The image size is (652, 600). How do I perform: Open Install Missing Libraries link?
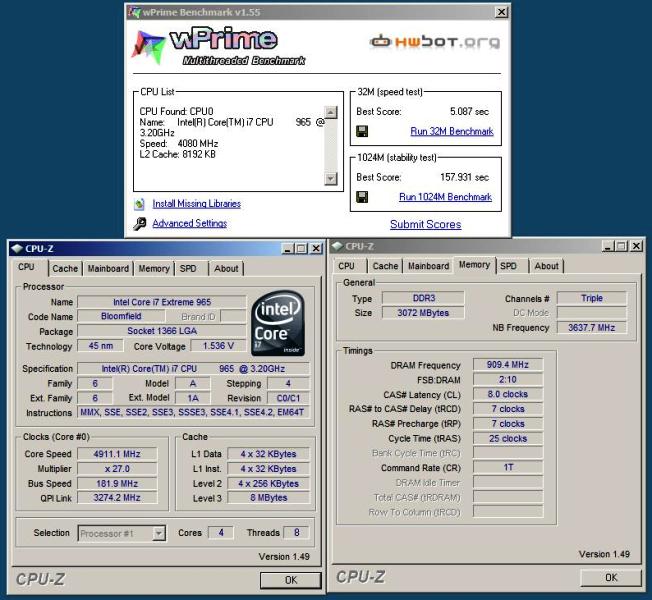pos(196,204)
